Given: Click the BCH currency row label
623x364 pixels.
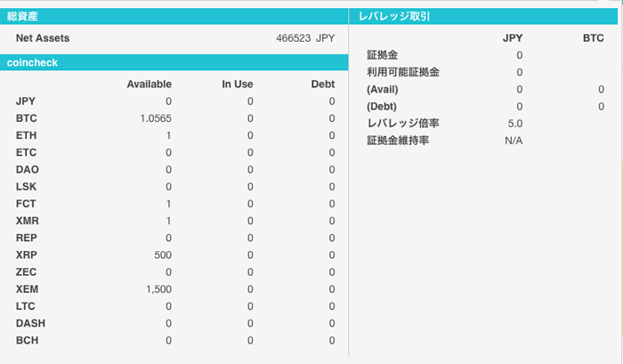Looking at the screenshot, I should point(27,340).
